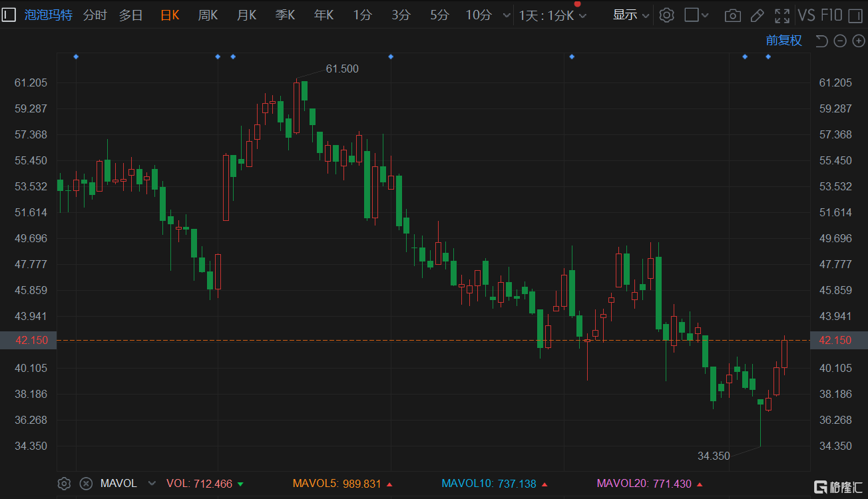Select the 月K monthly candlestick tab
Image resolution: width=868 pixels, height=499 pixels.
(246, 15)
